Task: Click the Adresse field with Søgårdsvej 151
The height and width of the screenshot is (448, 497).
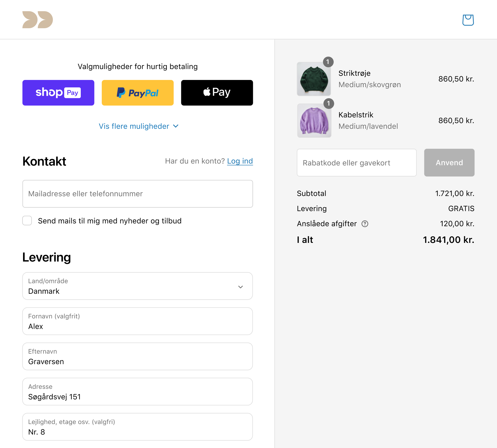Action: (137, 392)
